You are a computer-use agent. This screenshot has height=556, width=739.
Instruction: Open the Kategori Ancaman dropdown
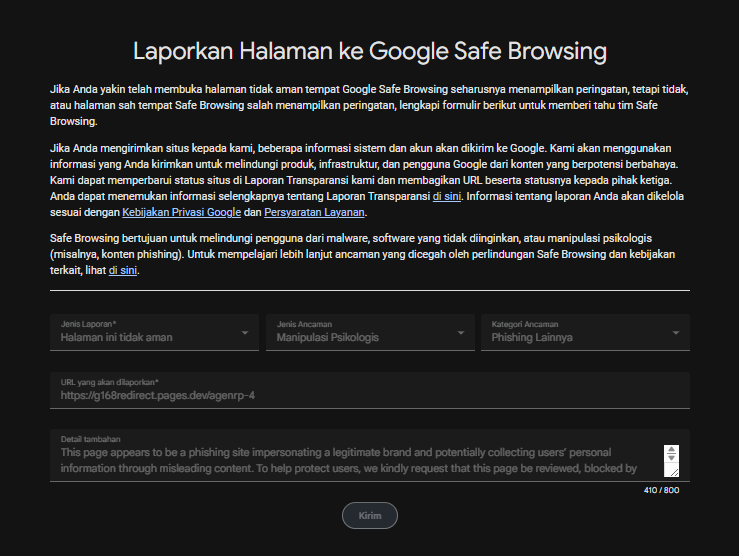point(585,333)
